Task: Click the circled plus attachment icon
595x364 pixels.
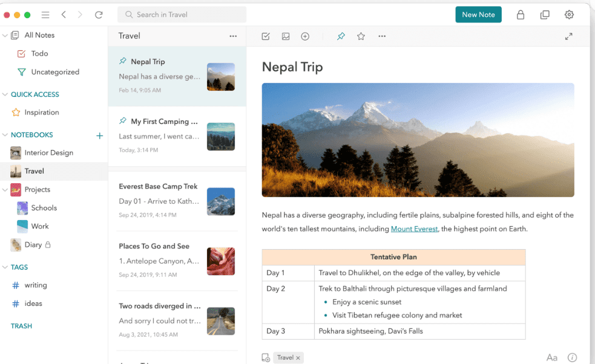Action: click(305, 36)
